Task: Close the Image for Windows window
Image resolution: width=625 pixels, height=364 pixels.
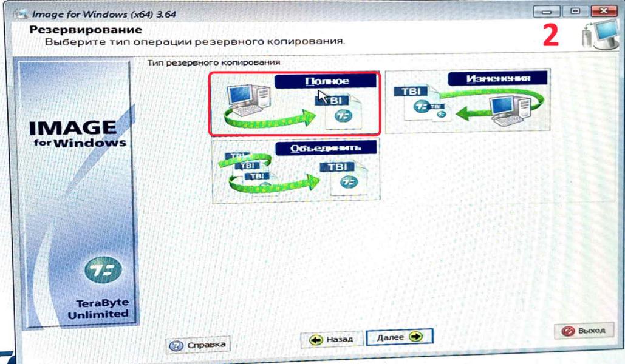Action: point(604,11)
